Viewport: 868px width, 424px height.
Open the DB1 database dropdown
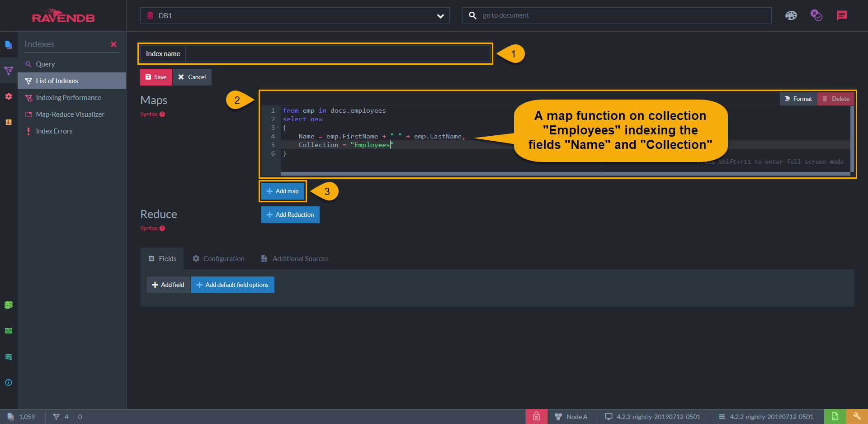point(295,15)
